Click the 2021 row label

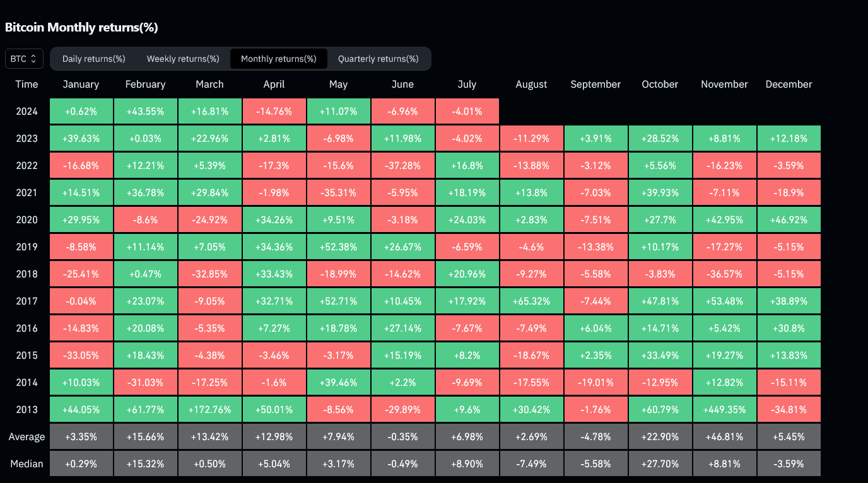tap(26, 192)
